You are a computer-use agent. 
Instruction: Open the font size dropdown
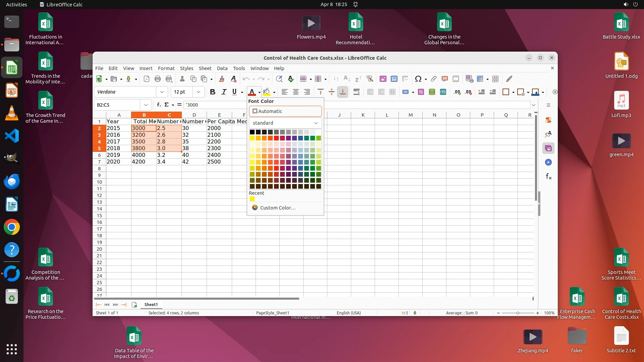click(199, 92)
